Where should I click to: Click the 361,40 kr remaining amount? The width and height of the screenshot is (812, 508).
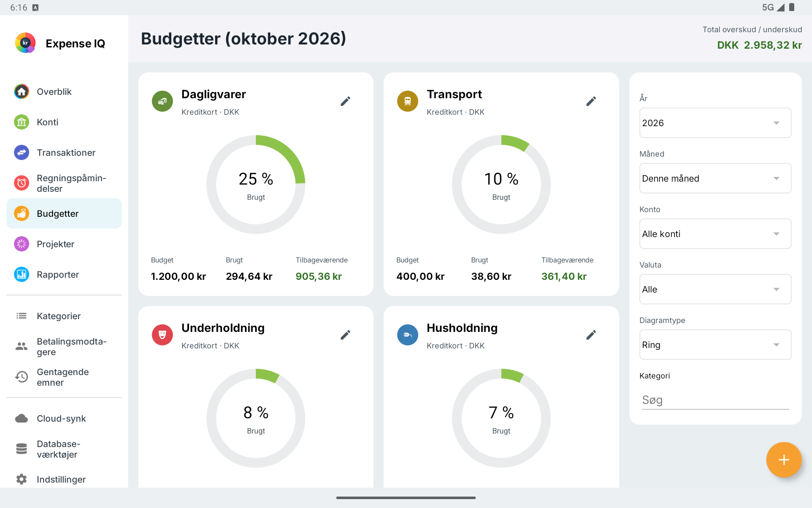tap(564, 276)
